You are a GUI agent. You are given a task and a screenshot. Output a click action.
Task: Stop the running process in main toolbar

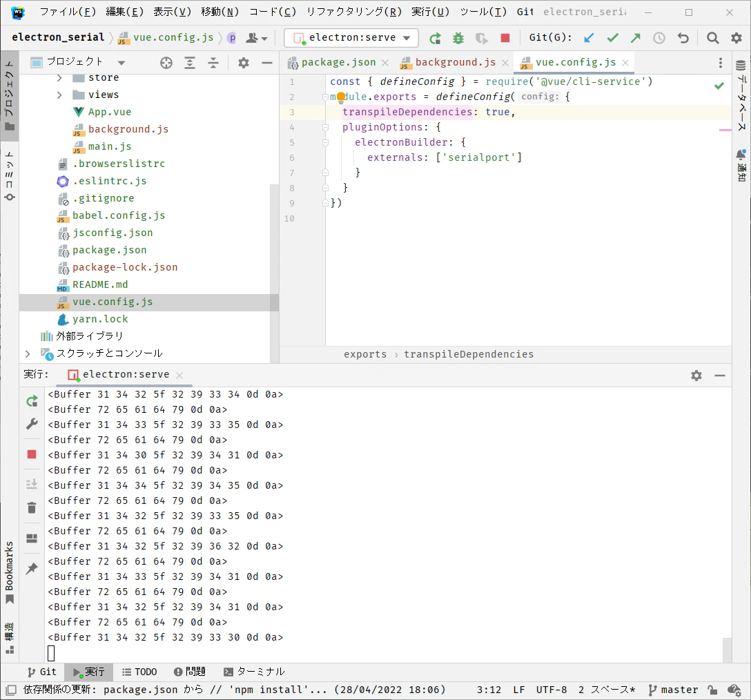[505, 38]
